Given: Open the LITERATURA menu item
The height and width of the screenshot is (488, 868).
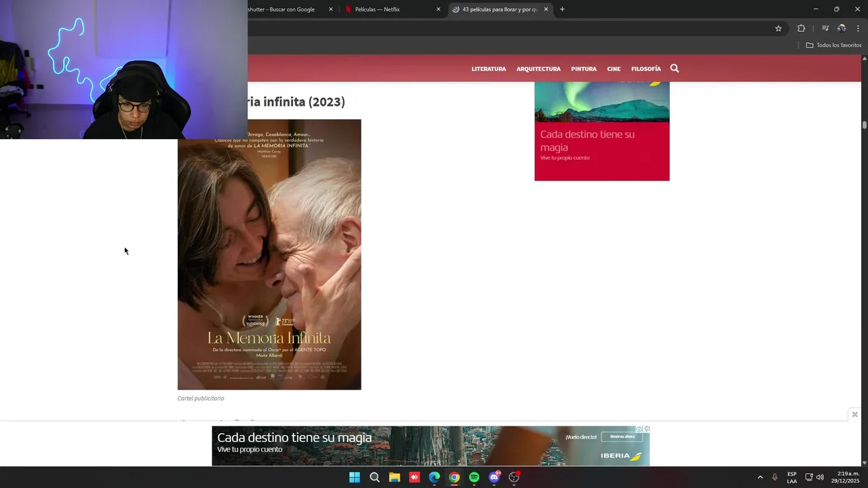Looking at the screenshot, I should tap(489, 69).
